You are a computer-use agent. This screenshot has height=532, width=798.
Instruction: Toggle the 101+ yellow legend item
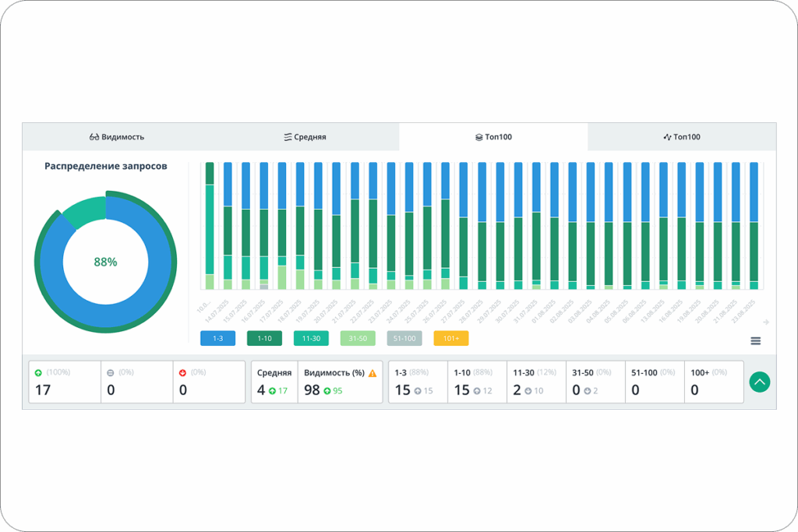(451, 338)
